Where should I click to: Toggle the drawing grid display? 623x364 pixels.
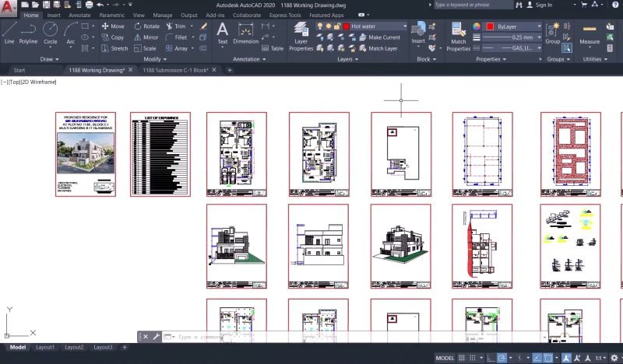click(462, 358)
